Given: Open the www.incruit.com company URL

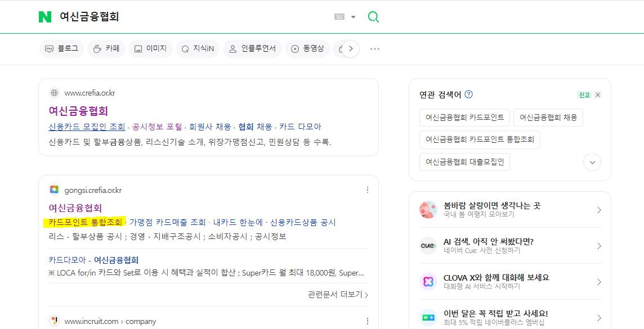Looking at the screenshot, I should (x=110, y=321).
